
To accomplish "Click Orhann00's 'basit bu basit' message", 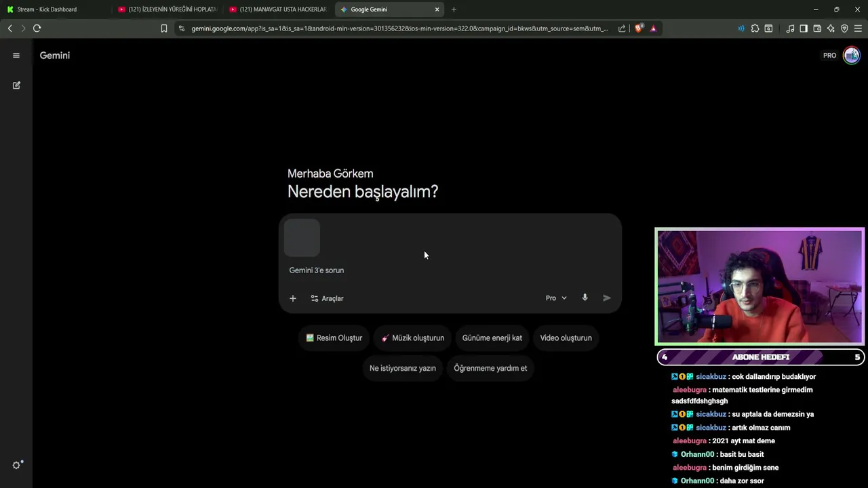I will pyautogui.click(x=742, y=454).
